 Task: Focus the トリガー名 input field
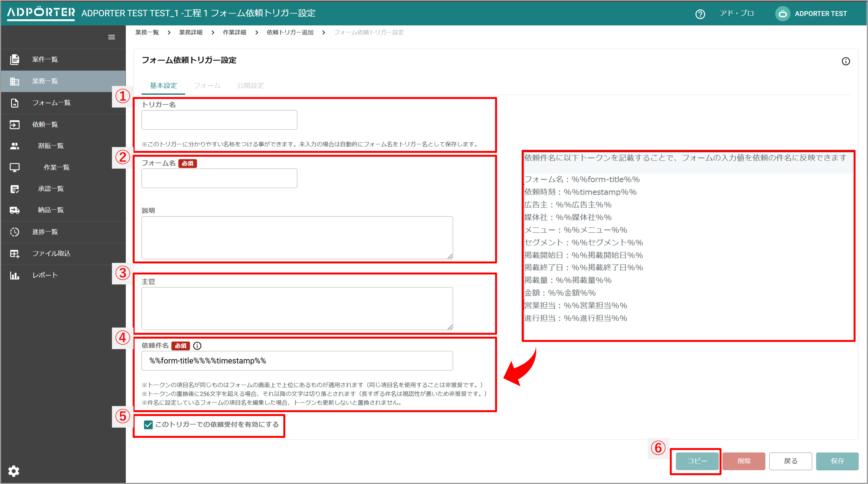pyautogui.click(x=219, y=120)
